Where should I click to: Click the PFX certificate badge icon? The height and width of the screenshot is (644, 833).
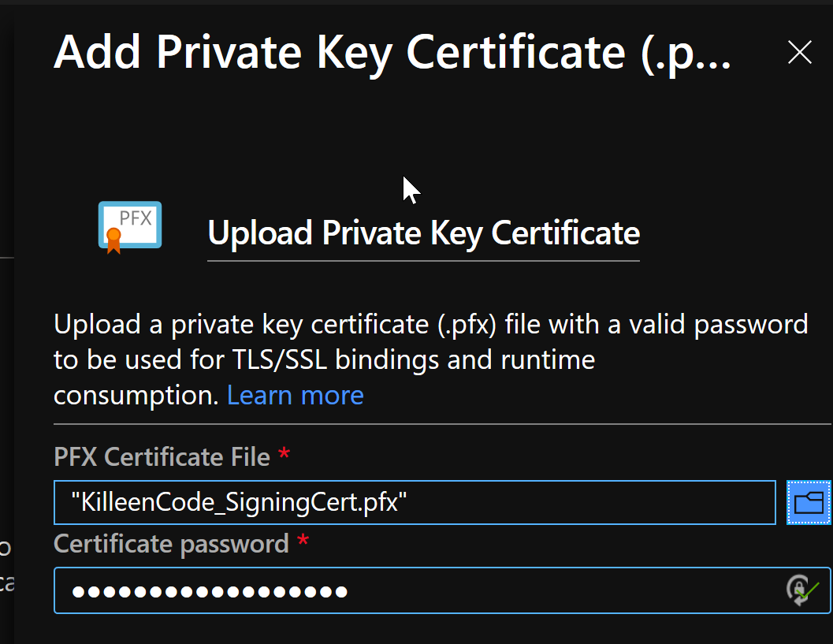click(129, 226)
